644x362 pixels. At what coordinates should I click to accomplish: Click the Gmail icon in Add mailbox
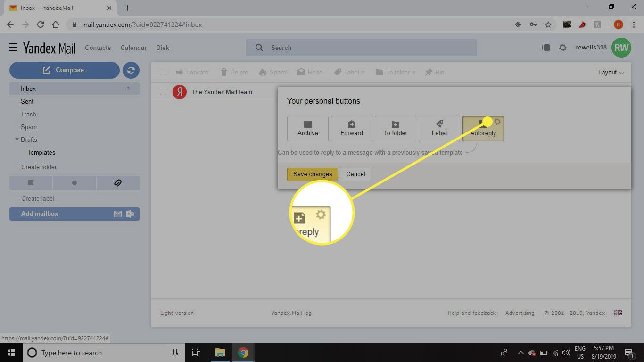tap(118, 214)
